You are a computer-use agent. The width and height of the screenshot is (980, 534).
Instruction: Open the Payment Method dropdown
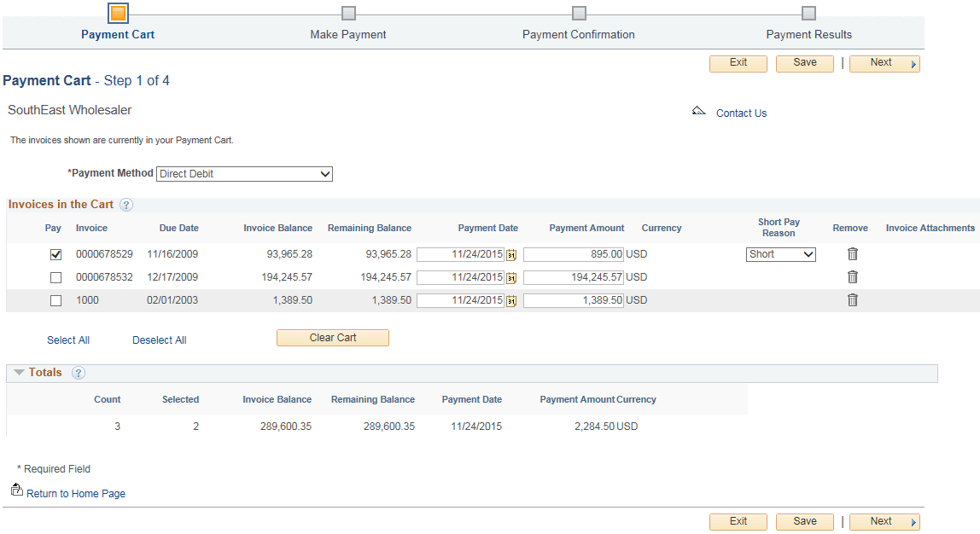(x=244, y=173)
